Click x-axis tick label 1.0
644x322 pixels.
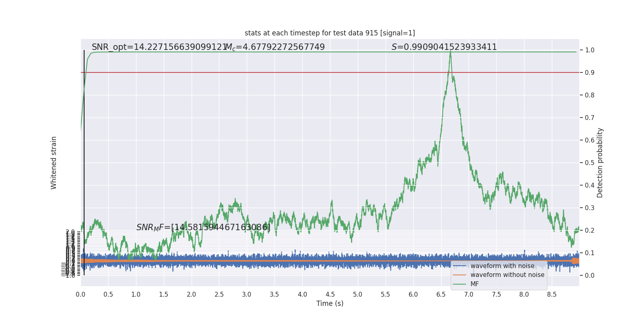pos(136,295)
